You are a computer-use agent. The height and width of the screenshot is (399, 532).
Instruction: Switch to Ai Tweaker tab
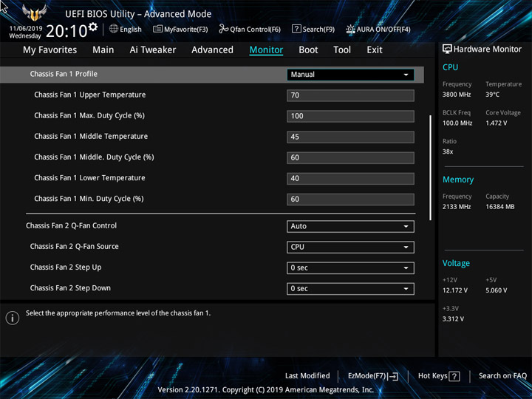[x=153, y=50]
